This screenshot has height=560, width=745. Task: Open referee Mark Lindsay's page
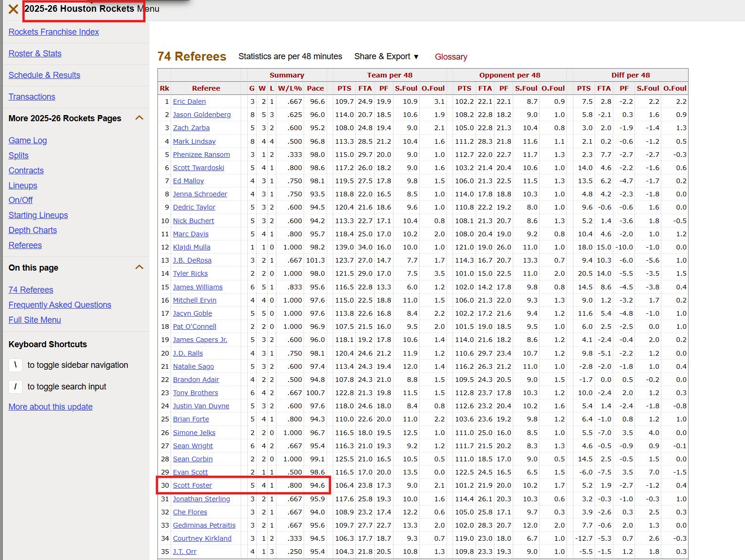pos(194,141)
